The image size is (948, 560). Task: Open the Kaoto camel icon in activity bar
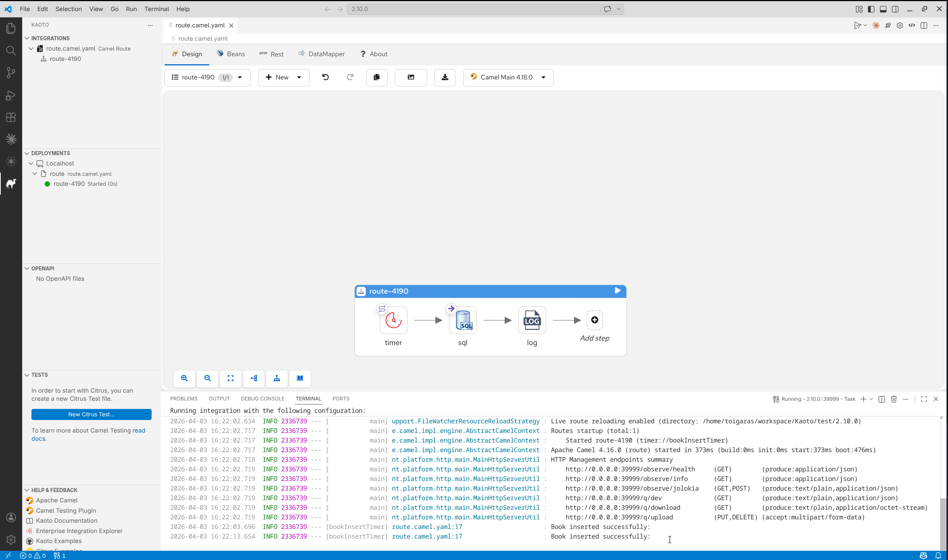[x=11, y=184]
